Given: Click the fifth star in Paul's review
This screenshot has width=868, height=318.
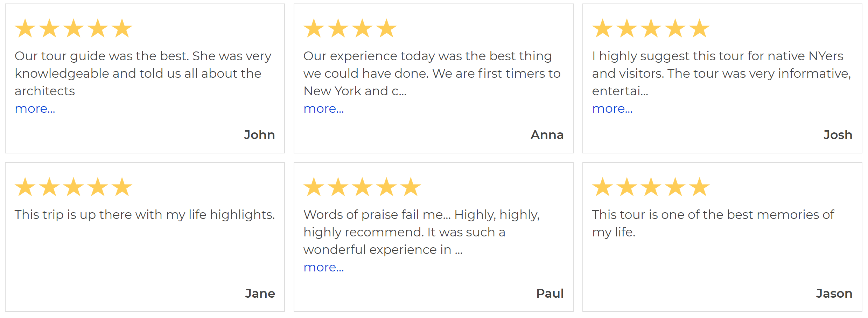Looking at the screenshot, I should click(x=411, y=187).
